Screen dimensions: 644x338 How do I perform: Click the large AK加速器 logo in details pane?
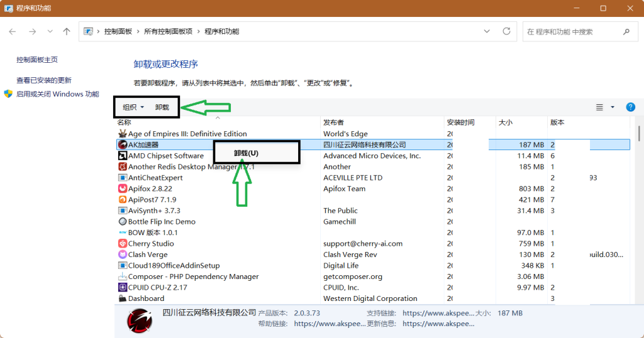point(139,320)
